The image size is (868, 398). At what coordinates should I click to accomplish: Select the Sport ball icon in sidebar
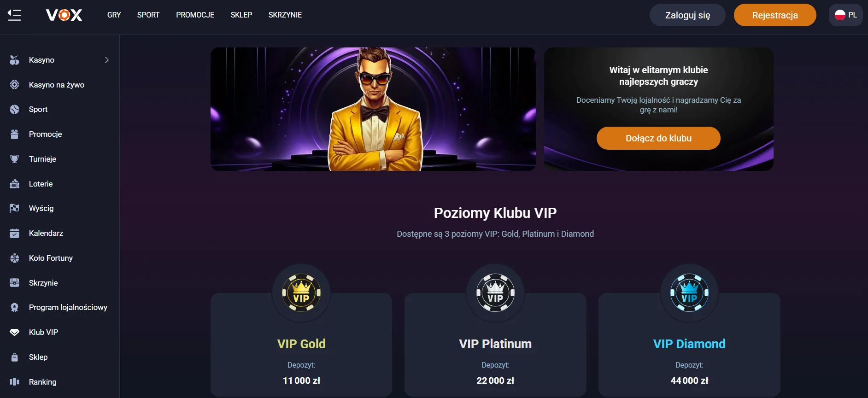(x=15, y=109)
